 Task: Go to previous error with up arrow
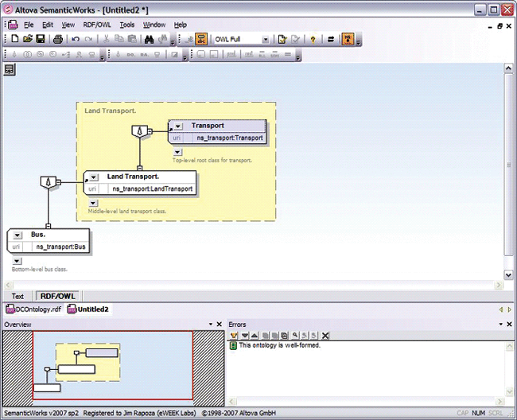pyautogui.click(x=255, y=336)
